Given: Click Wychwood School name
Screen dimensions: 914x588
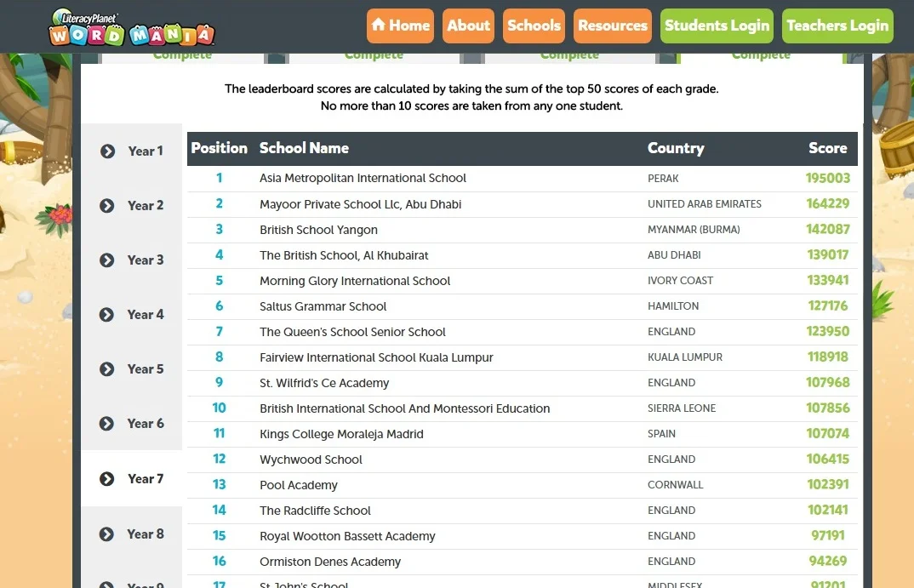Looking at the screenshot, I should (311, 460).
